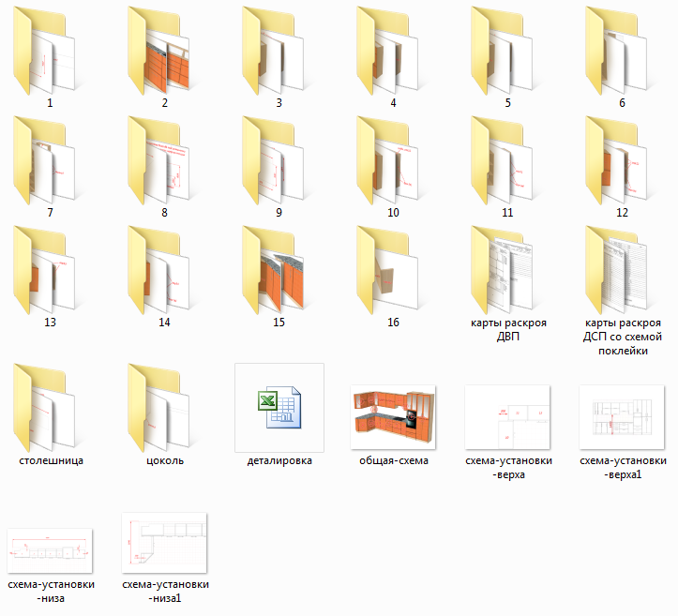Select the схема-установки-низа image file
This screenshot has width=678, height=616.
49,551
